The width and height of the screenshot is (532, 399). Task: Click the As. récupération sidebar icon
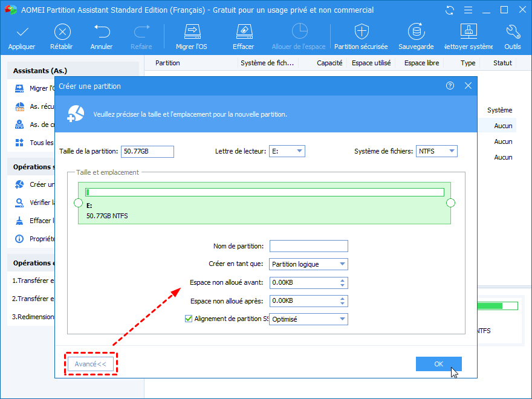tap(19, 107)
